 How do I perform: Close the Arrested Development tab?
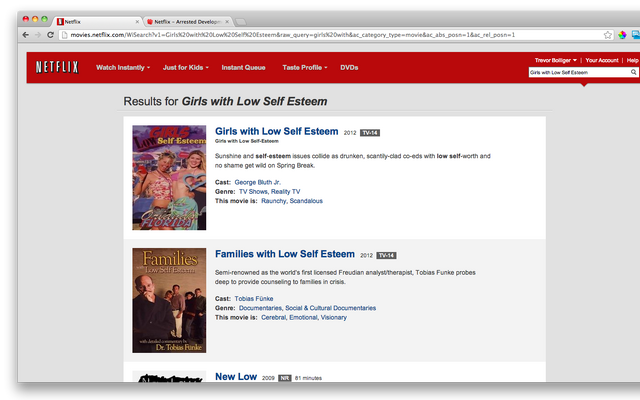click(x=227, y=22)
